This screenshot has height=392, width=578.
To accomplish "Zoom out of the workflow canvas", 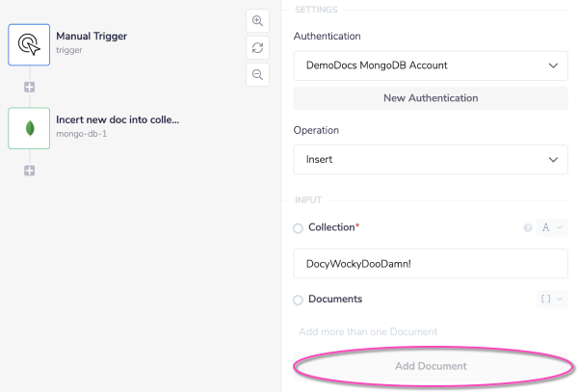I will [257, 74].
